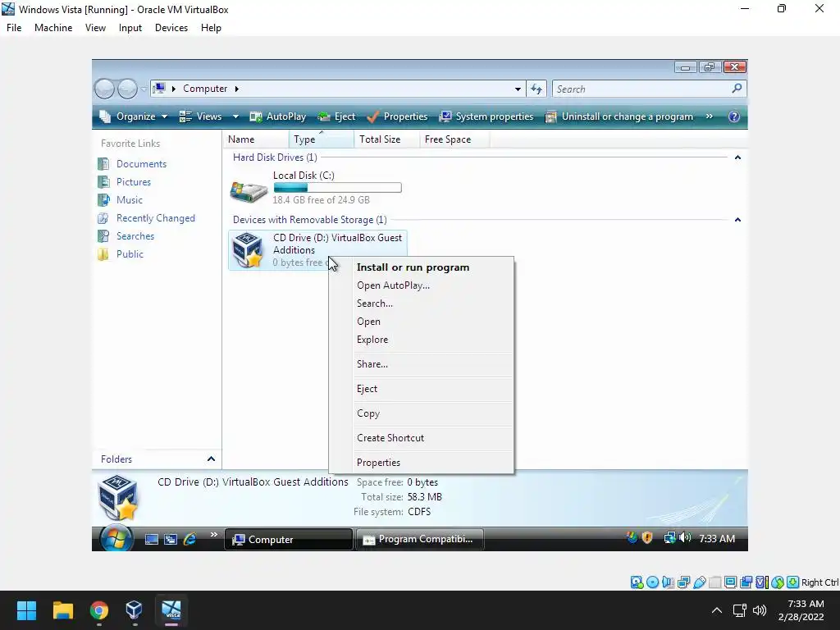Click the VirtualBox USB devices indicator
The image size is (840, 630).
point(699,582)
